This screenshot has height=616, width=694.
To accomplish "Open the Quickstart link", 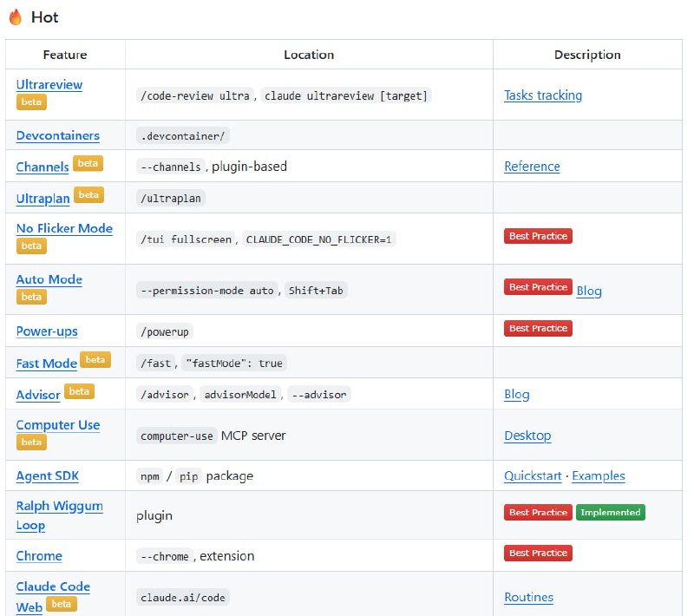I will (x=533, y=475).
